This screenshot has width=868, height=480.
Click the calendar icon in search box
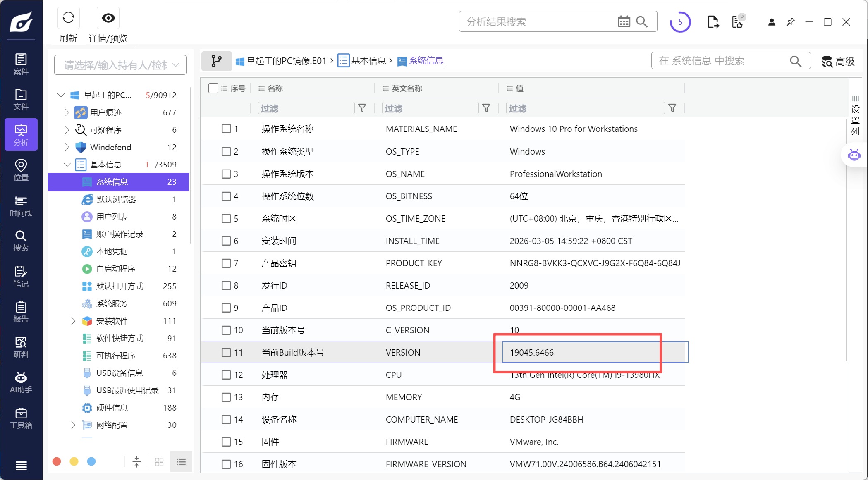coord(624,21)
